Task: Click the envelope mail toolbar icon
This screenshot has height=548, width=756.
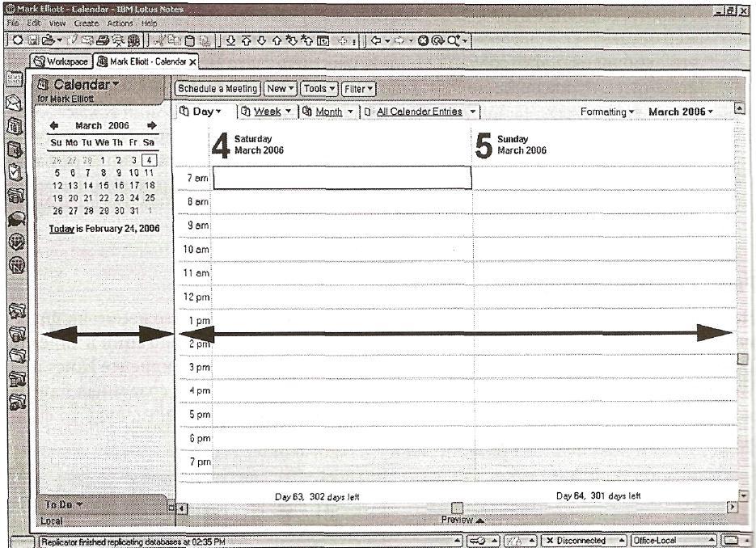Action: (x=87, y=40)
